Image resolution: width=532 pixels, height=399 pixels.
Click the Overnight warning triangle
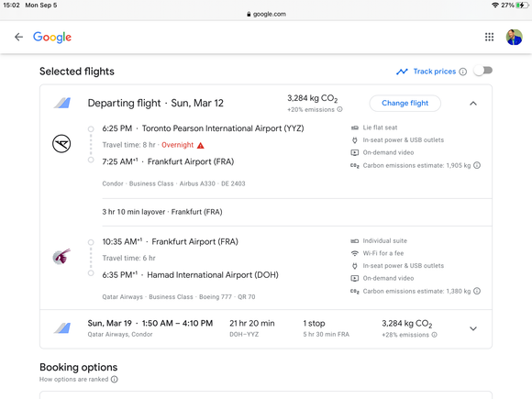click(x=201, y=145)
